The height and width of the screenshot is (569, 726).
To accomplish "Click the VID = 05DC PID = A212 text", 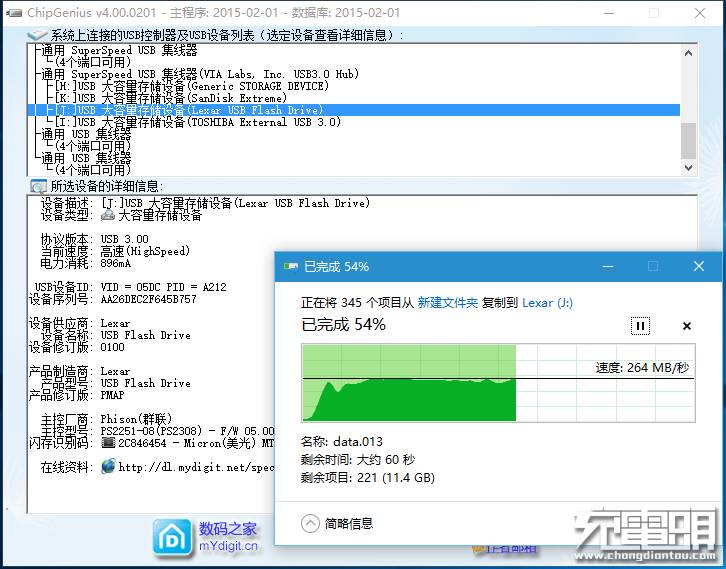I will tap(163, 287).
